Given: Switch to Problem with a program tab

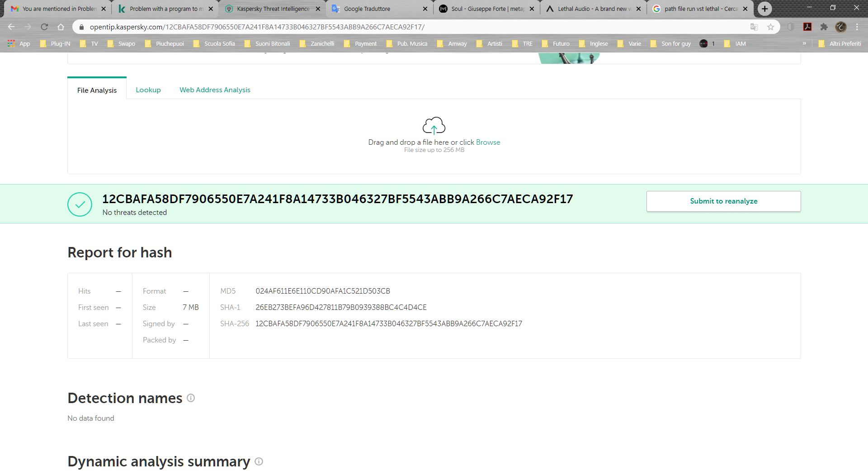Looking at the screenshot, I should tap(165, 9).
